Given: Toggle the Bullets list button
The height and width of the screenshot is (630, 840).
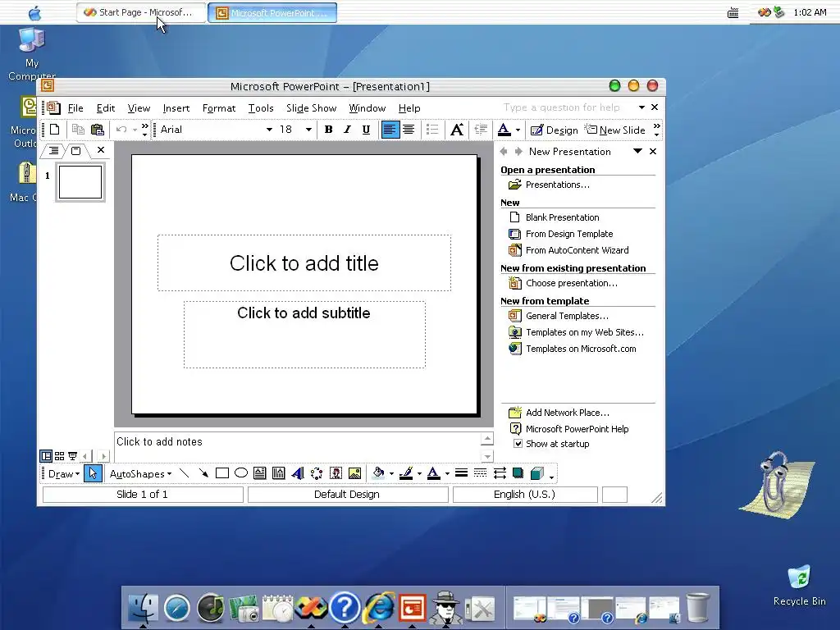Looking at the screenshot, I should click(431, 130).
